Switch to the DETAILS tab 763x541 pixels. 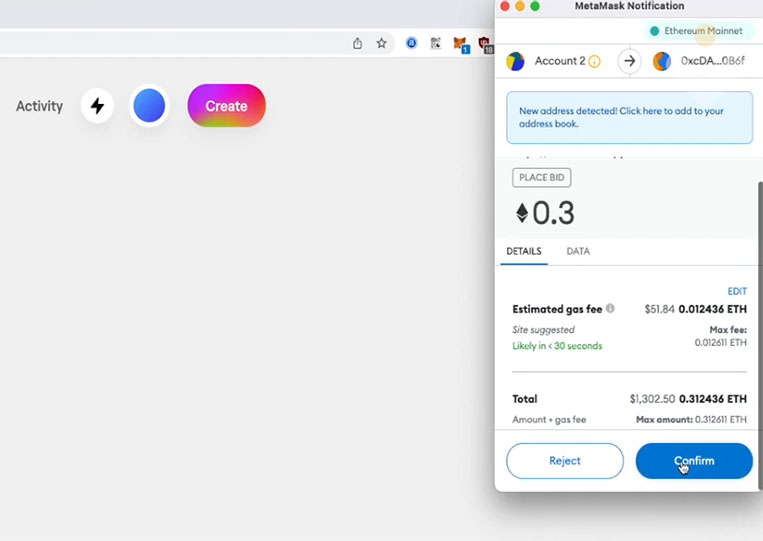coord(524,252)
